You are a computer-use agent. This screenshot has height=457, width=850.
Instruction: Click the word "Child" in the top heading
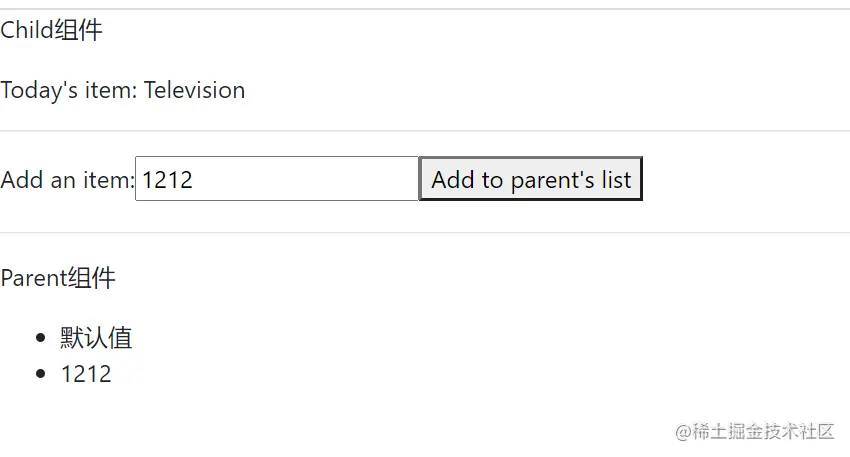27,31
